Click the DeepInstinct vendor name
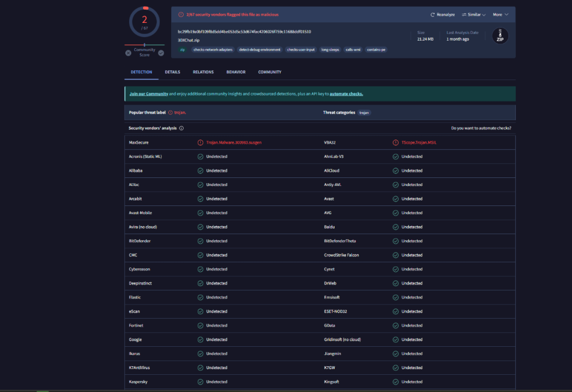Viewport: 572px width, 392px height. [140, 283]
